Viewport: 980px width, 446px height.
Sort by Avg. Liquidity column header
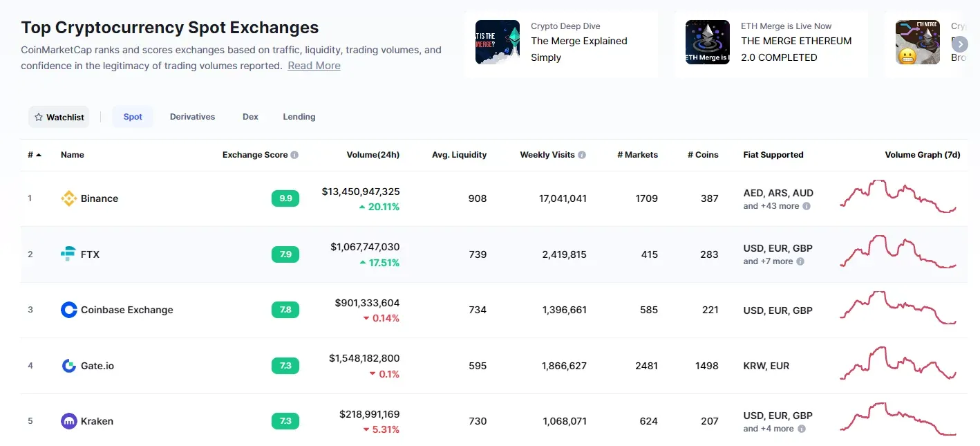[460, 155]
